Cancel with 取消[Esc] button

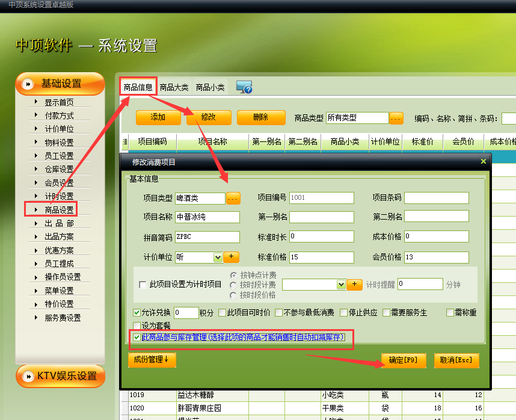click(456, 360)
